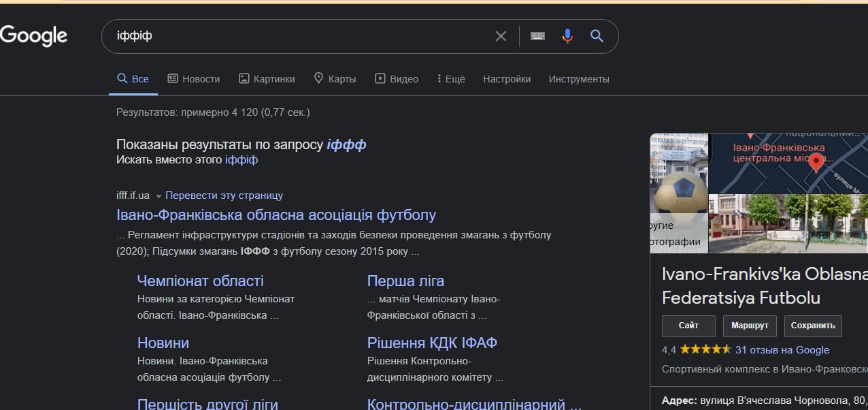
Task: Switch to the Новости tab
Action: 194,79
